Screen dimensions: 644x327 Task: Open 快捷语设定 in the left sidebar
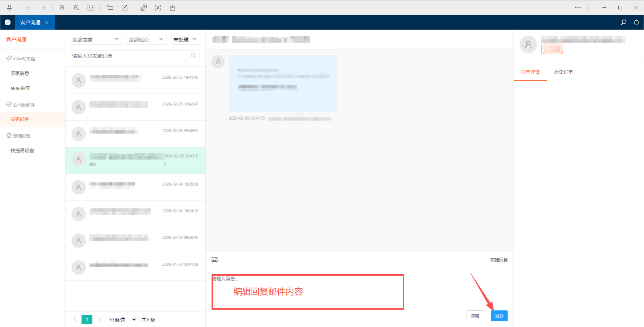[22, 151]
